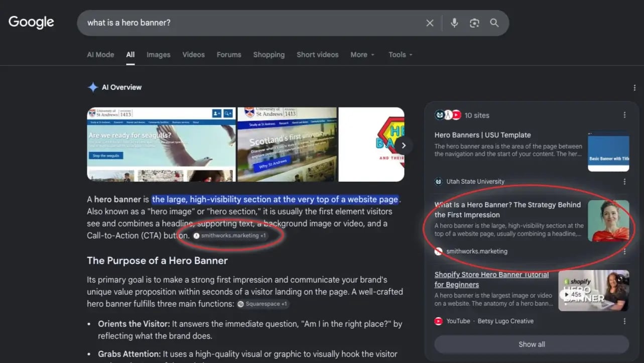Open three-dot menu beside 10 sites
This screenshot has height=363, width=644.
[x=624, y=115]
